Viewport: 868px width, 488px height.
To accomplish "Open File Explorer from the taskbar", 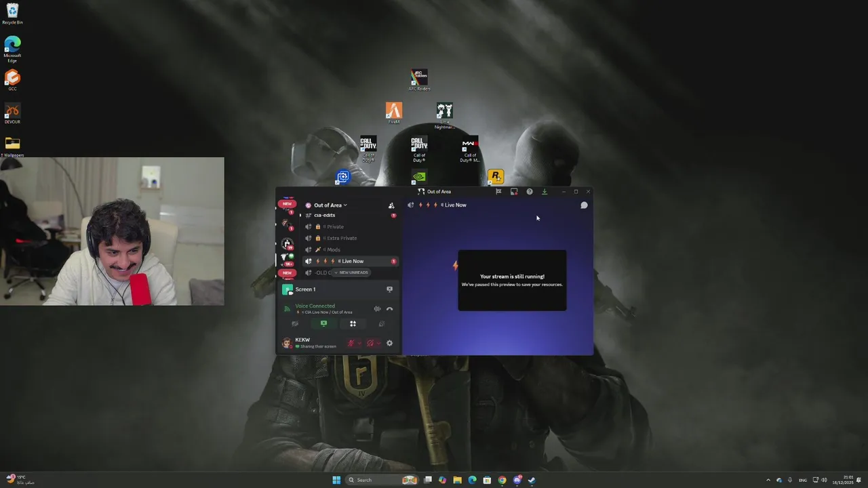I will pyautogui.click(x=457, y=480).
